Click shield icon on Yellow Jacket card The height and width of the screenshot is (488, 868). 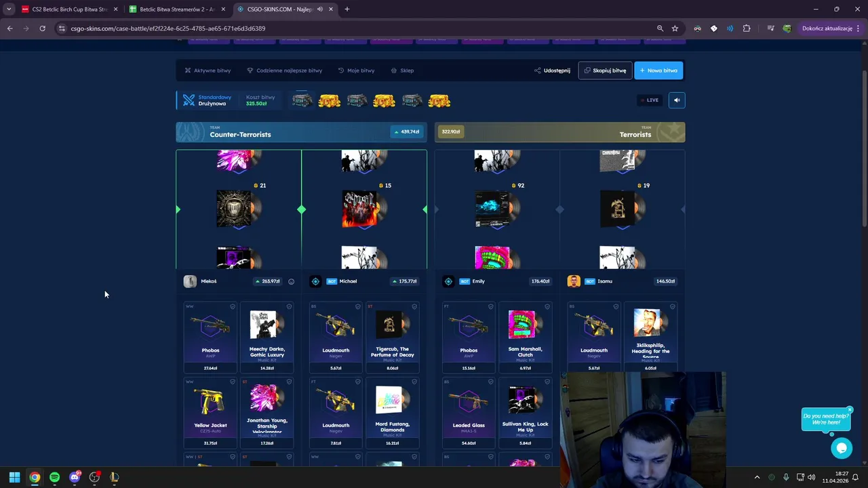coord(233,382)
